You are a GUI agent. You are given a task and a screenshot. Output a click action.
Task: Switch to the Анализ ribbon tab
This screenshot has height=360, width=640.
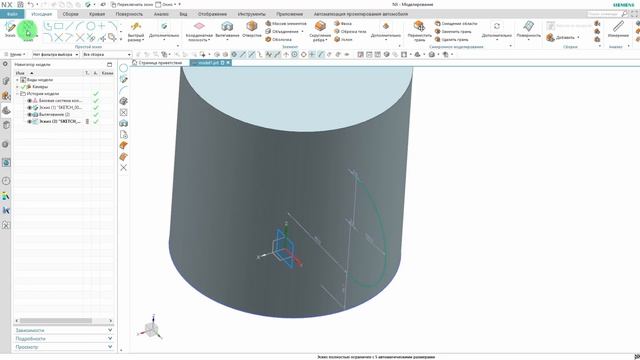(x=161, y=14)
